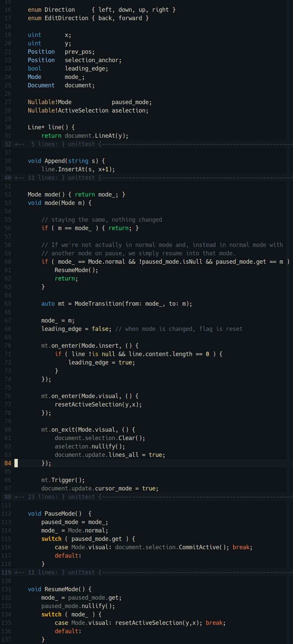Viewport: 293px width, 644px height.
Task: Click 'void mode(Mode m) {' setter header
Action: [x=60, y=203]
